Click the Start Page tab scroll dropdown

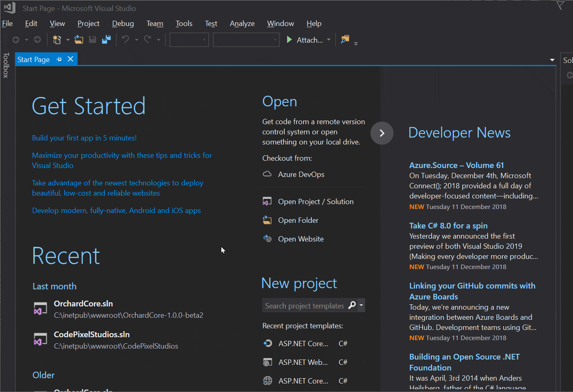(x=551, y=59)
